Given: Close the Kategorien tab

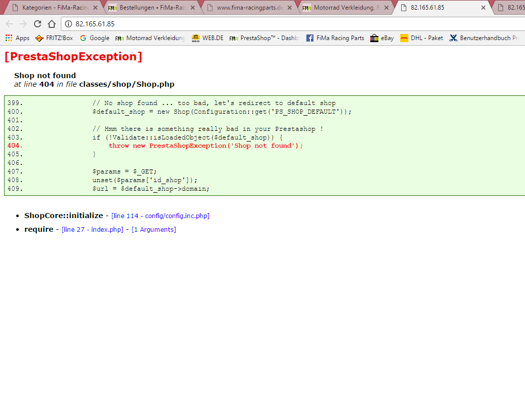Looking at the screenshot, I should pyautogui.click(x=95, y=8).
